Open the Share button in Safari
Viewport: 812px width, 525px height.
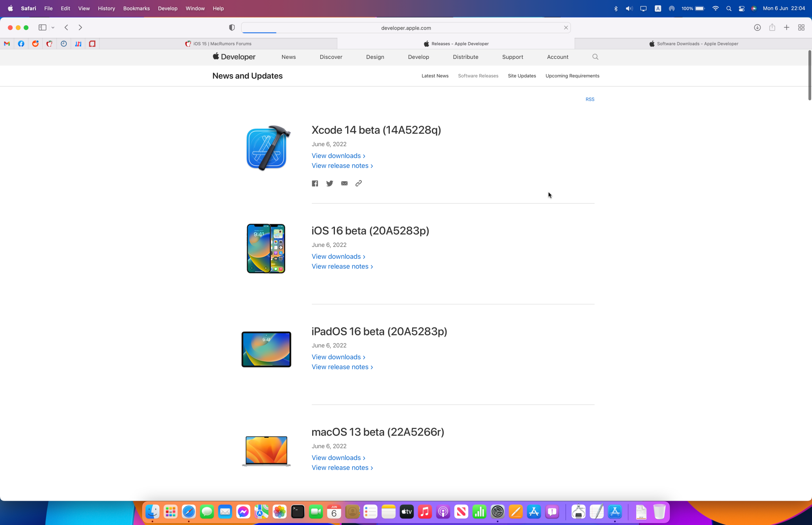pos(772,27)
